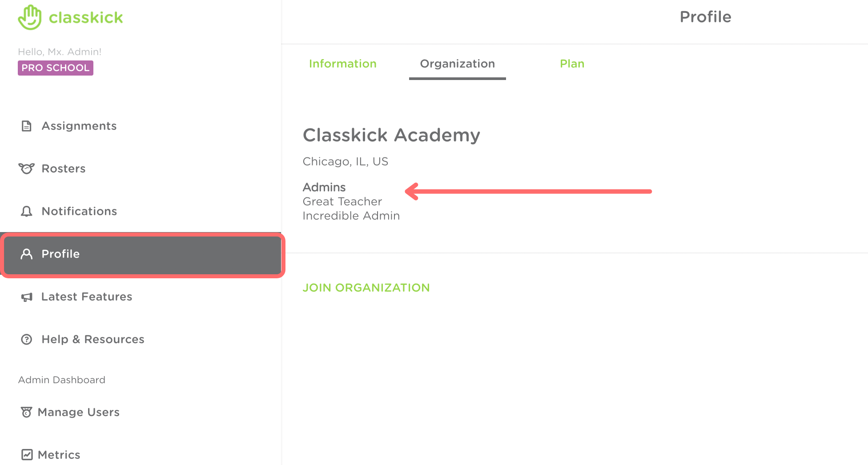
Task: Click the Classkick Academy organization name
Action: [391, 135]
